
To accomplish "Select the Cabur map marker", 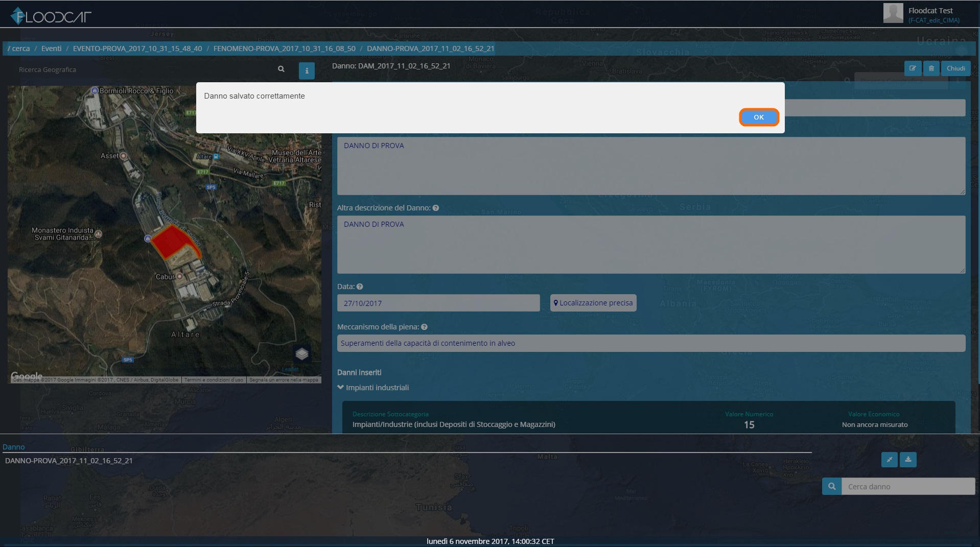I will click(x=179, y=276).
